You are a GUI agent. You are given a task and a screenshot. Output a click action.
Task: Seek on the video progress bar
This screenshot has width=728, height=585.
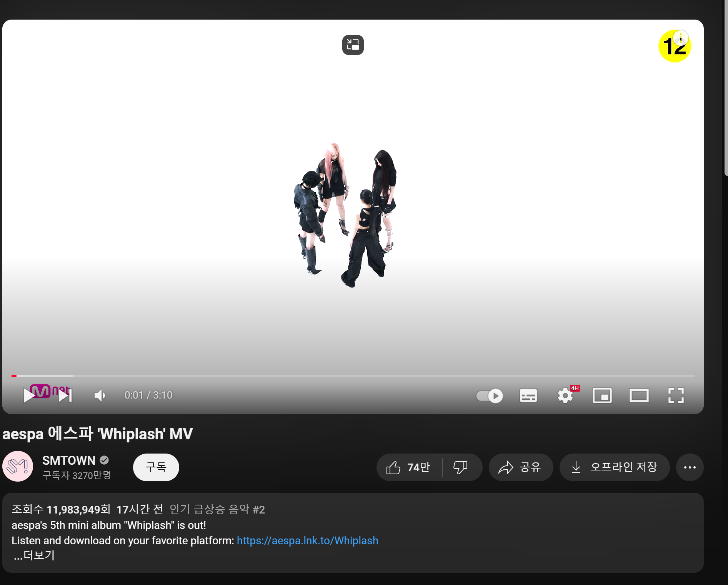(x=353, y=376)
